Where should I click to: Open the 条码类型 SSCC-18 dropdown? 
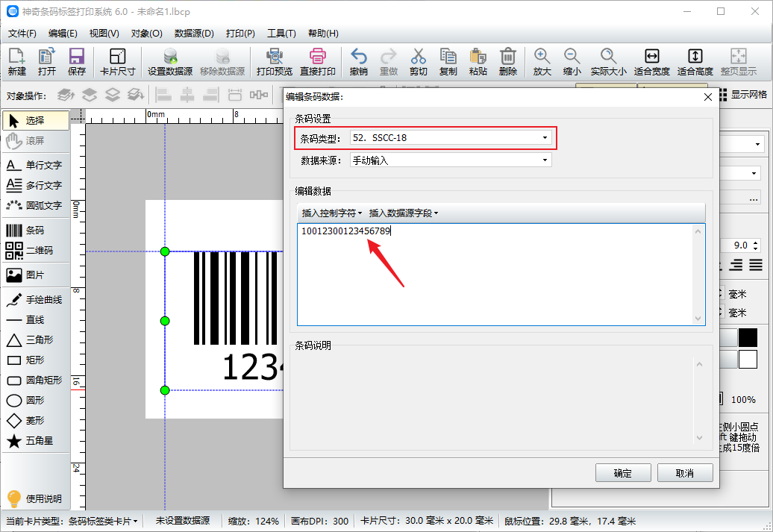[x=451, y=138]
